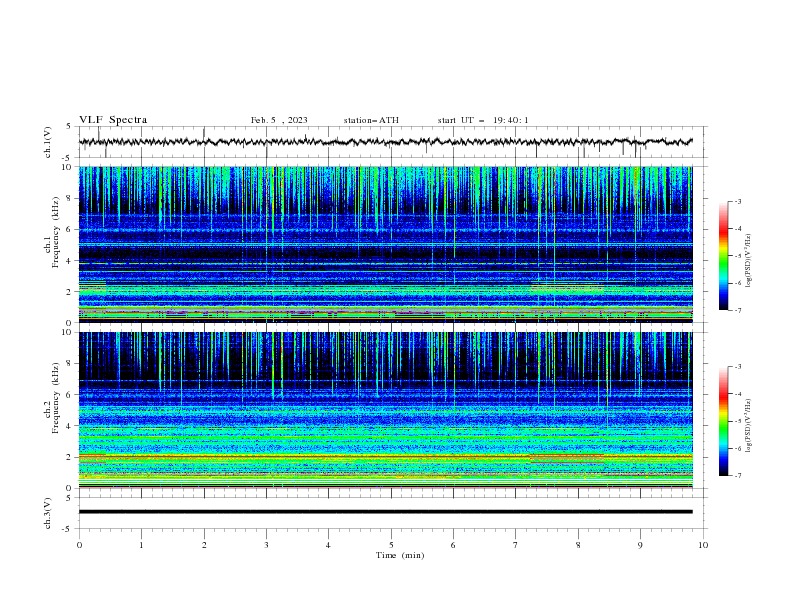792x612 pixels.
Task: Click the "Time (min)" axis title
Action: click(x=400, y=555)
